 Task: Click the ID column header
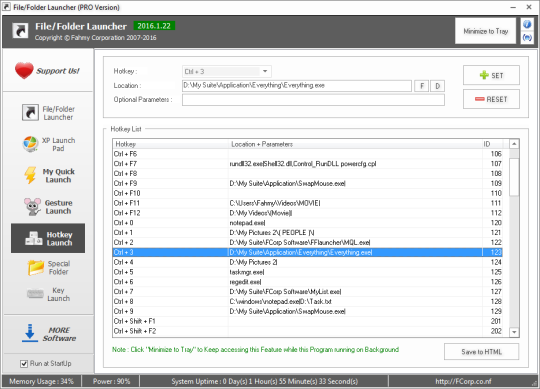point(492,144)
